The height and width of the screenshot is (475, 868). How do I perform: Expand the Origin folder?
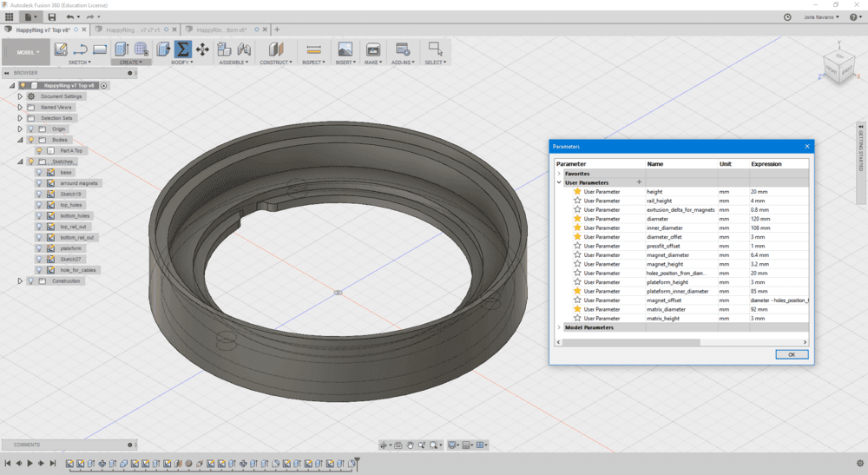pyautogui.click(x=20, y=129)
